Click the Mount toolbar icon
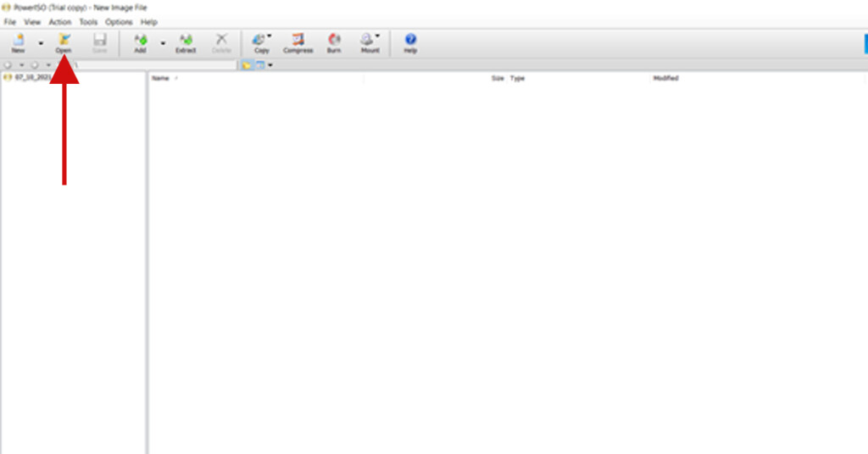This screenshot has width=868, height=454. click(x=370, y=42)
